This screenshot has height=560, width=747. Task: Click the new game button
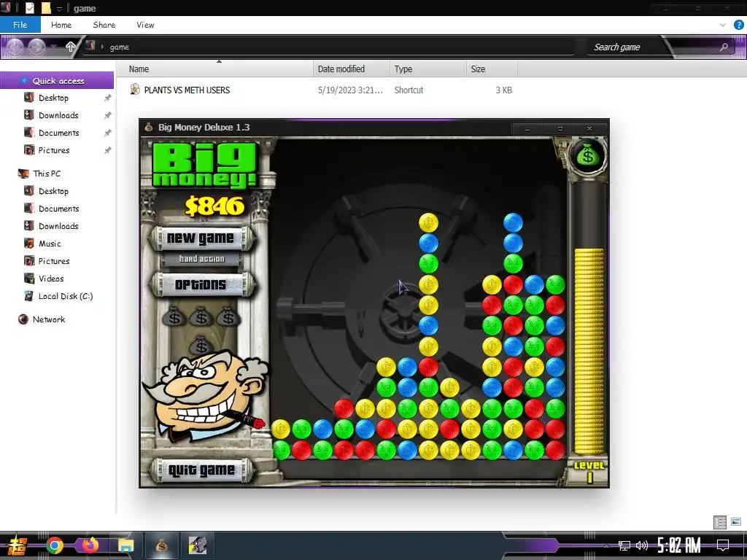coord(201,238)
